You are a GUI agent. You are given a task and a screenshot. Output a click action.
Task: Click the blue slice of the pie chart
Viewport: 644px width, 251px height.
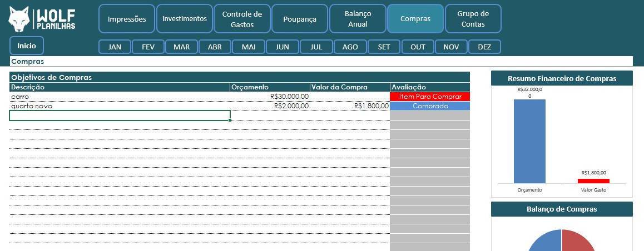546,242
